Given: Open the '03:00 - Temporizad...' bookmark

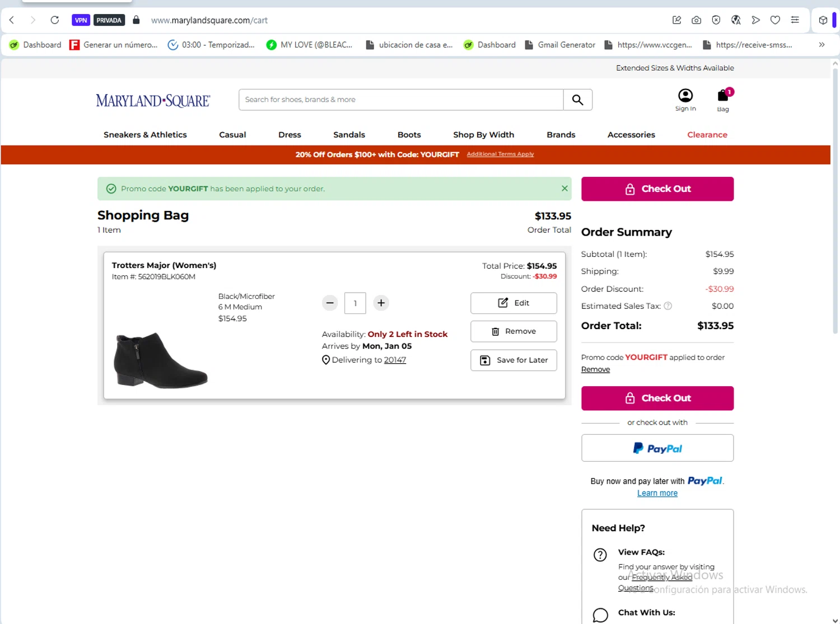Looking at the screenshot, I should point(211,45).
